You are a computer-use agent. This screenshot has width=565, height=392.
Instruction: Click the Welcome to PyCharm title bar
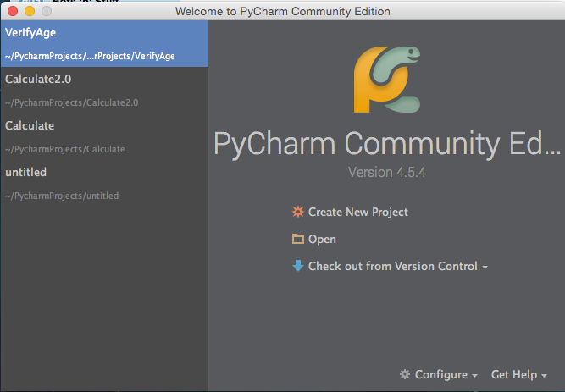283,11
